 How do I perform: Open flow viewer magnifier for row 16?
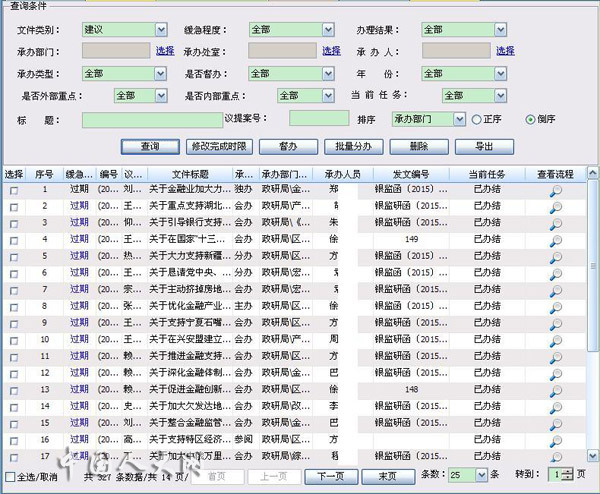556,441
